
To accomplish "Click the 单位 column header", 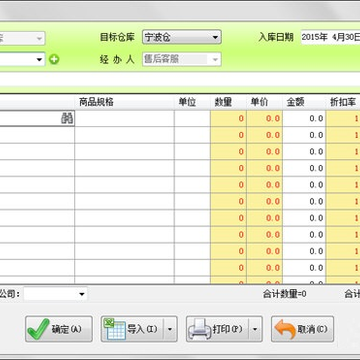I will 192,102.
